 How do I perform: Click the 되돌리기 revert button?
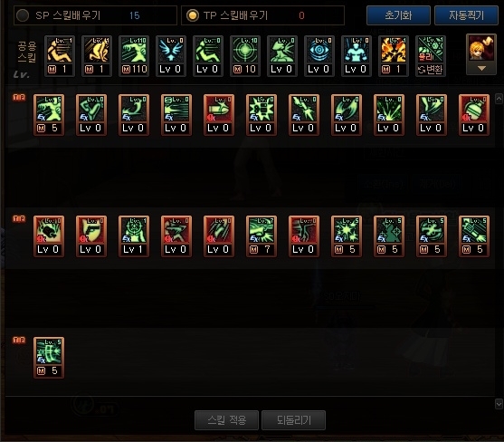pos(294,419)
